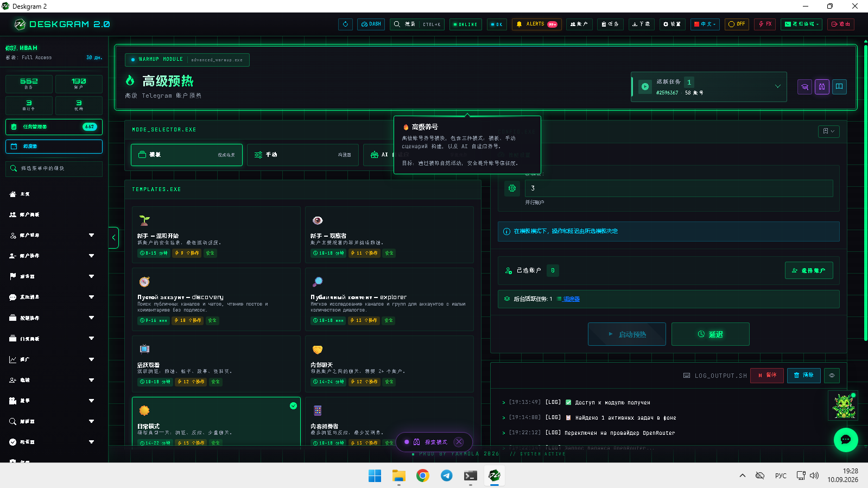The image size is (868, 488).
Task: Click the parallel accounts input showing 3
Action: click(x=679, y=188)
